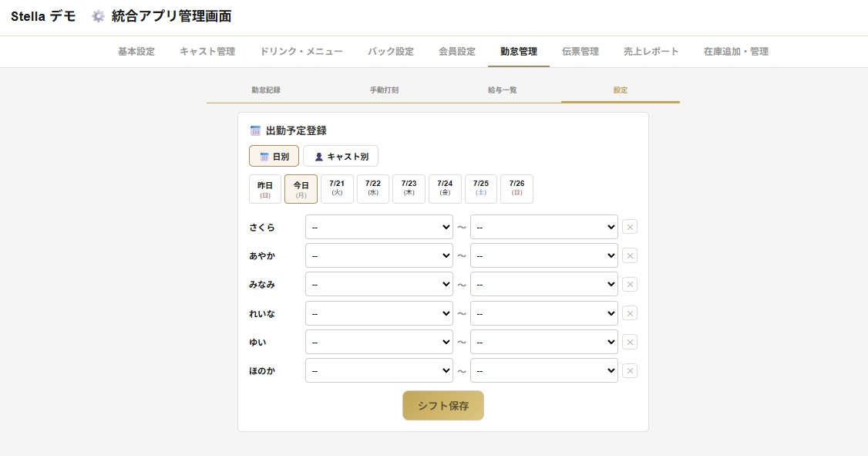Clear さくら's shift with the X button

(x=629, y=227)
